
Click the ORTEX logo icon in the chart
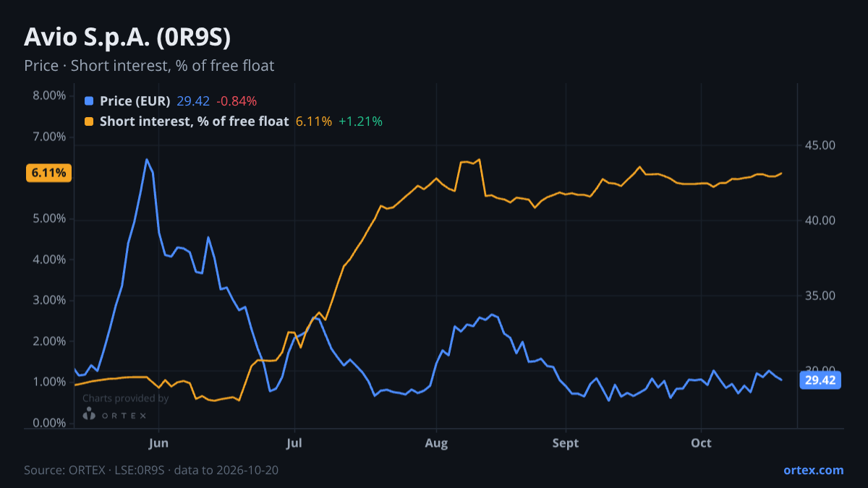(x=89, y=414)
